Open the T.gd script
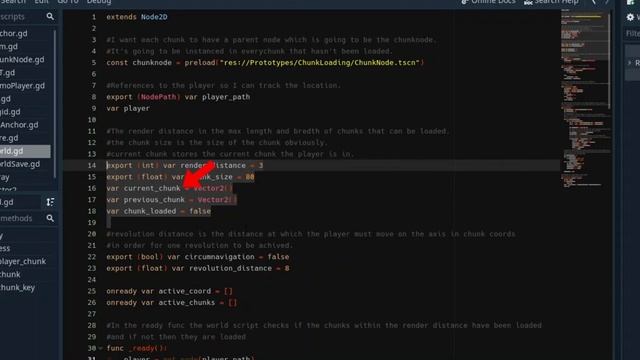Image resolution: width=640 pixels, height=360 pixels. pyautogui.click(x=7, y=73)
